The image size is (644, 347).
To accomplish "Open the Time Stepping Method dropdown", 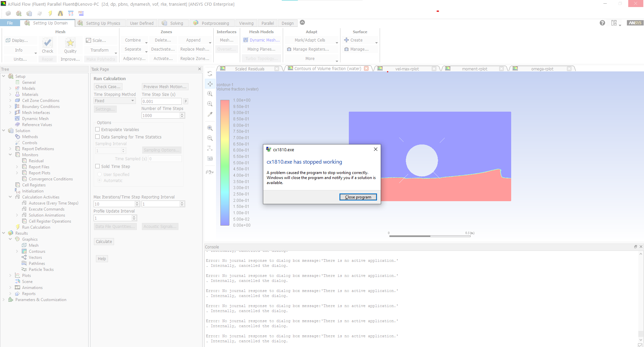I will point(114,101).
